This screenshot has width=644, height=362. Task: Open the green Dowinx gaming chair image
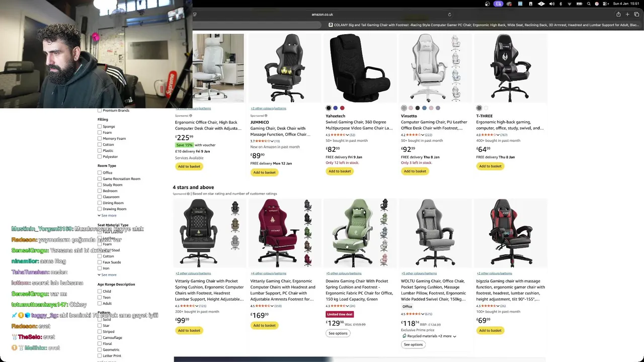tap(359, 233)
